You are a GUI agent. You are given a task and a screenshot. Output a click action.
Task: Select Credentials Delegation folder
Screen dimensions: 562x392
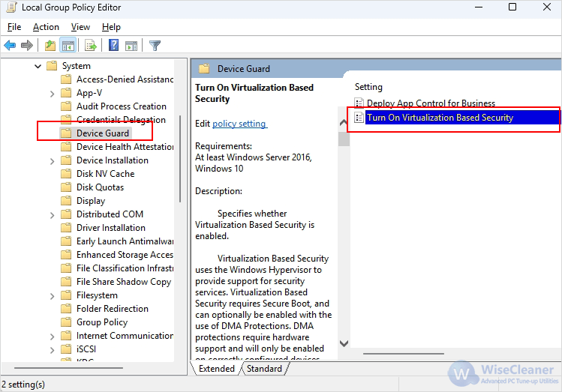click(121, 120)
